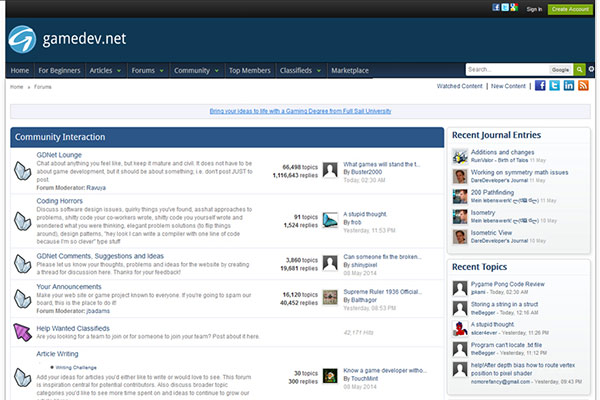Click avatar beside 200 Pathfinding entry
This screenshot has width=600, height=400.
460,197
